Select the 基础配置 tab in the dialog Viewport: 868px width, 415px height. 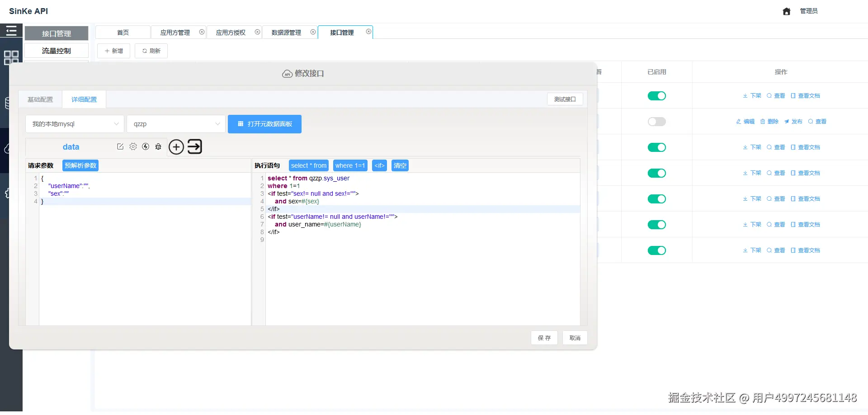pos(40,99)
